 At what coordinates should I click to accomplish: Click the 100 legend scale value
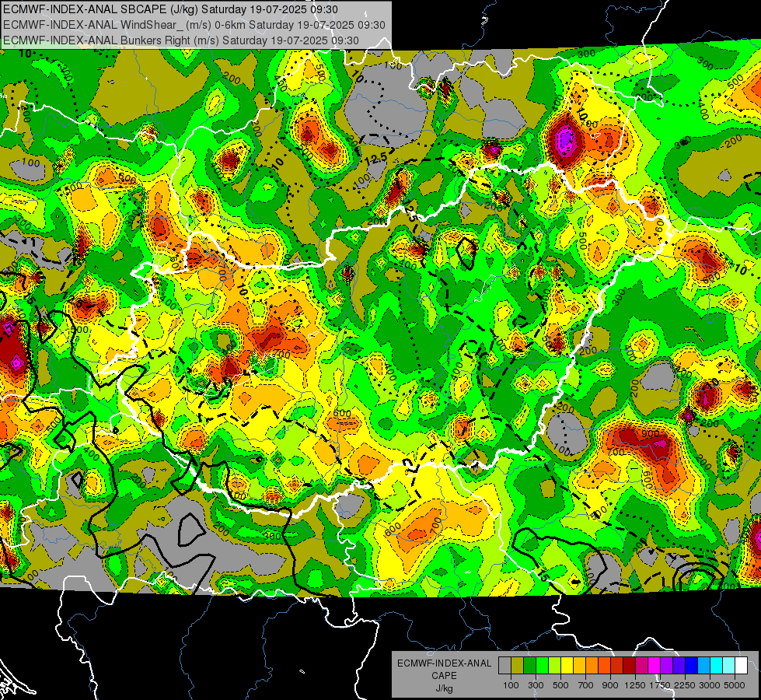click(x=511, y=685)
